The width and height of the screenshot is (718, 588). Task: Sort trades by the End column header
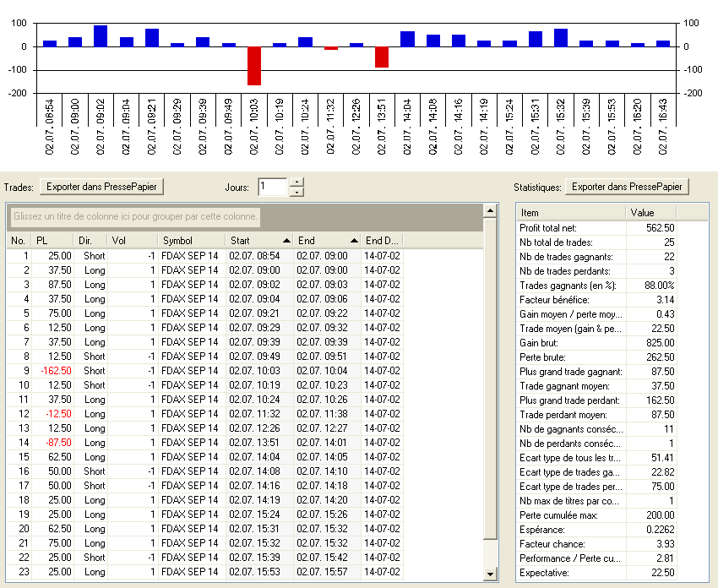(x=327, y=241)
